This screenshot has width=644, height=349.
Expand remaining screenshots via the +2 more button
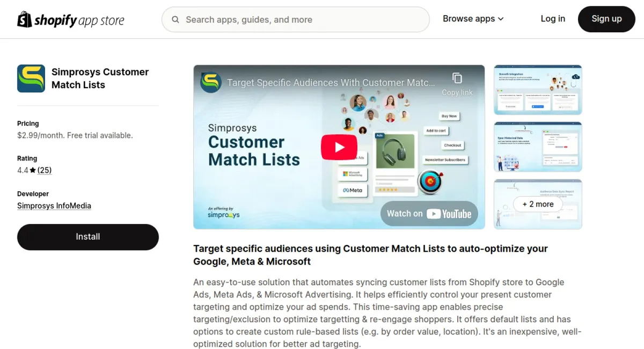(x=538, y=205)
